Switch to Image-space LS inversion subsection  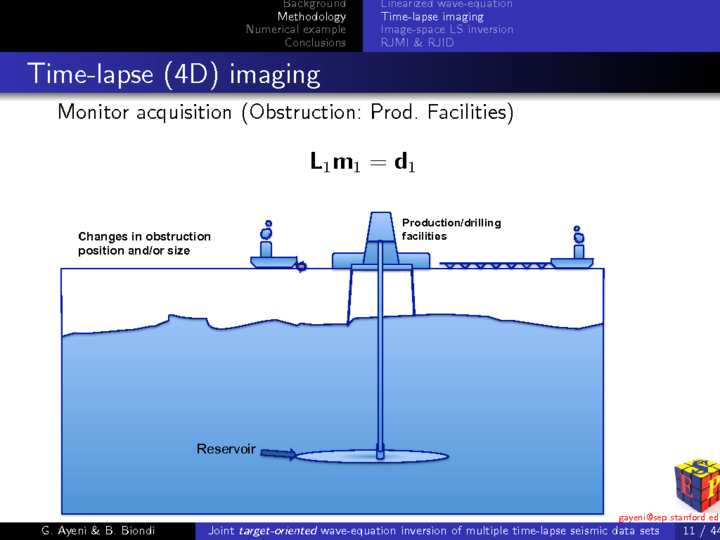click(x=447, y=30)
